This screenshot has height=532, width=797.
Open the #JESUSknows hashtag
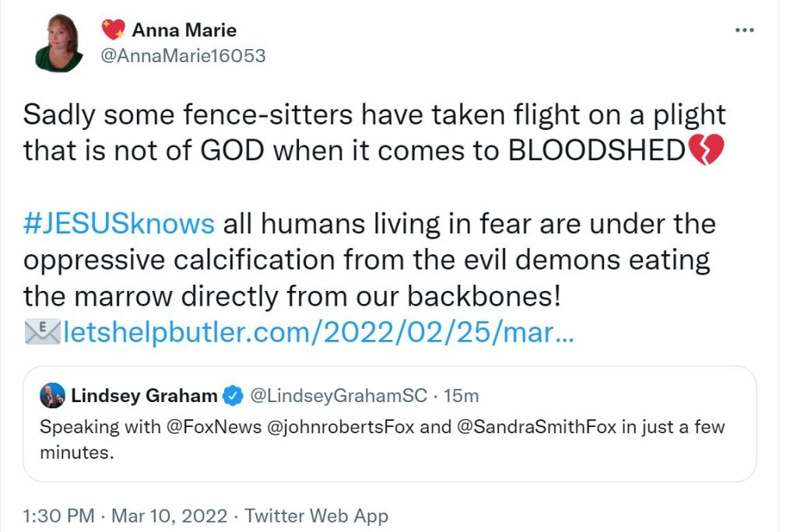click(x=119, y=224)
